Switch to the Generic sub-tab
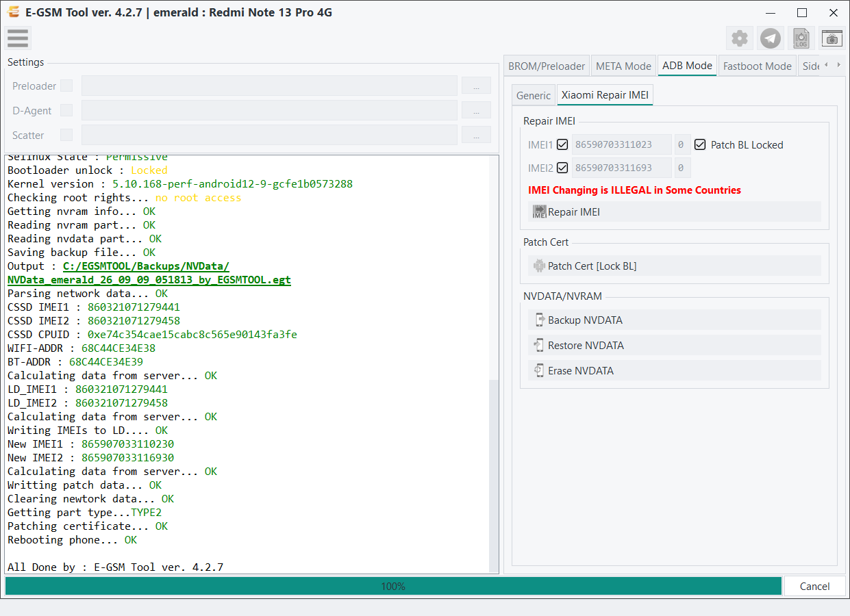This screenshot has height=616, width=850. pos(534,96)
